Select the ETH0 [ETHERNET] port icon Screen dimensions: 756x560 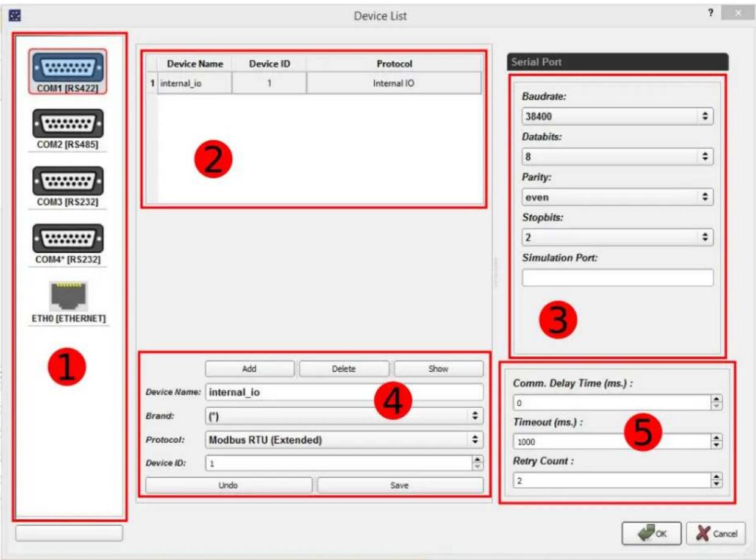tap(68, 303)
